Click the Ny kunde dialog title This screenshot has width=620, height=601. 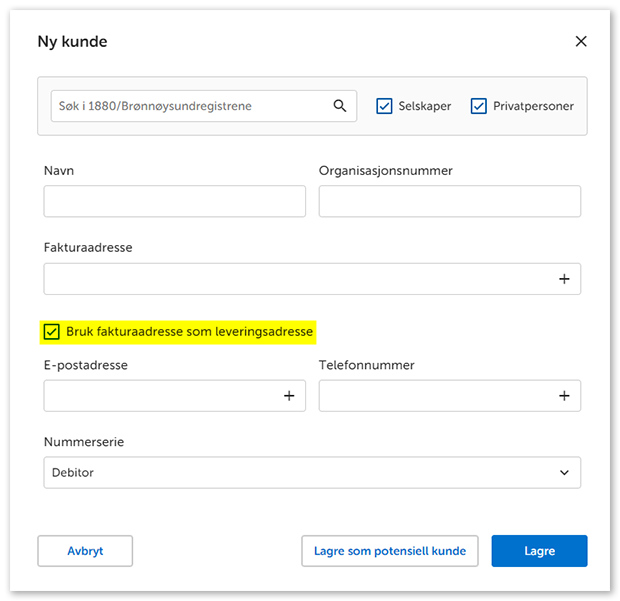click(x=72, y=42)
